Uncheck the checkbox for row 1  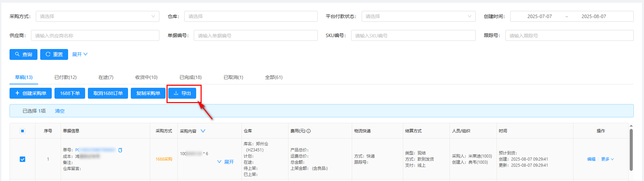[x=22, y=159]
